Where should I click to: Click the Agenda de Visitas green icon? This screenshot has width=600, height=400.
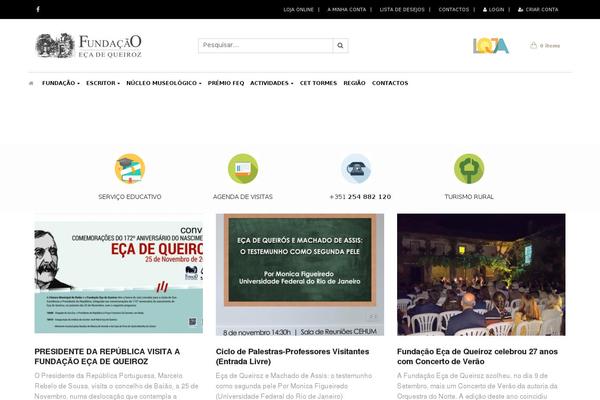[243, 169]
